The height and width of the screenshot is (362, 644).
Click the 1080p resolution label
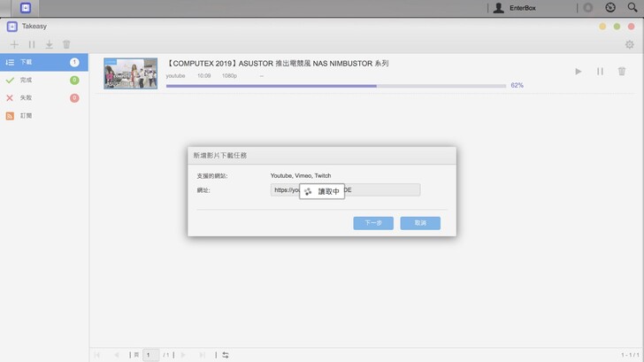coord(230,75)
